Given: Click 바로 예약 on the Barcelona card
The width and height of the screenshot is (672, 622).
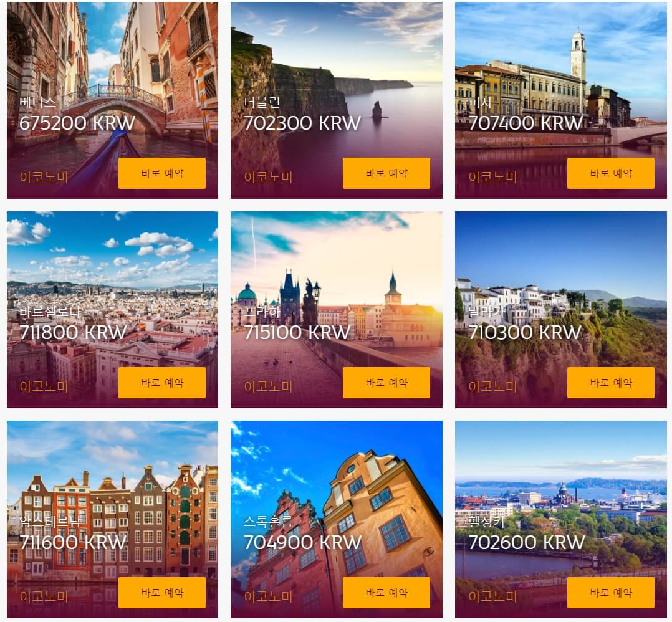Looking at the screenshot, I should [x=162, y=383].
